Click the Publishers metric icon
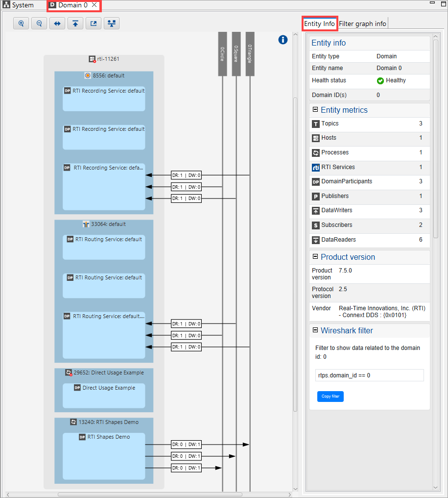Viewport: 448px width, 498px height. [x=316, y=196]
